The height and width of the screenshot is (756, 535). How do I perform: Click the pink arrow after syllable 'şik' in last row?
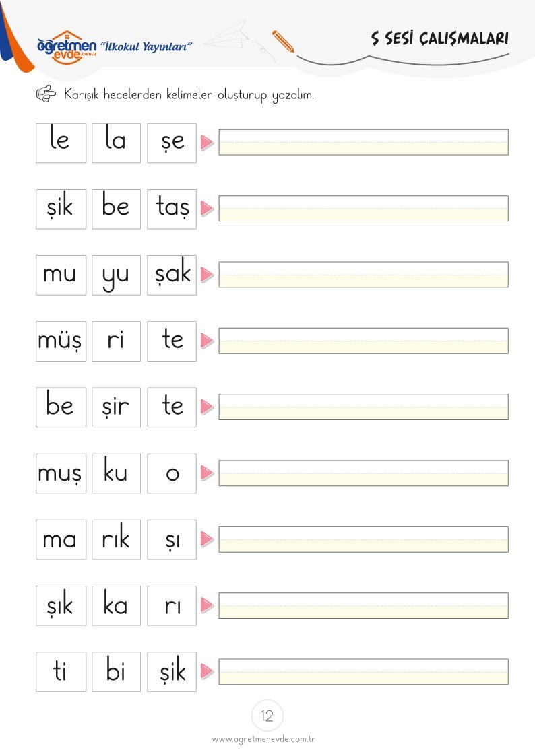(207, 671)
